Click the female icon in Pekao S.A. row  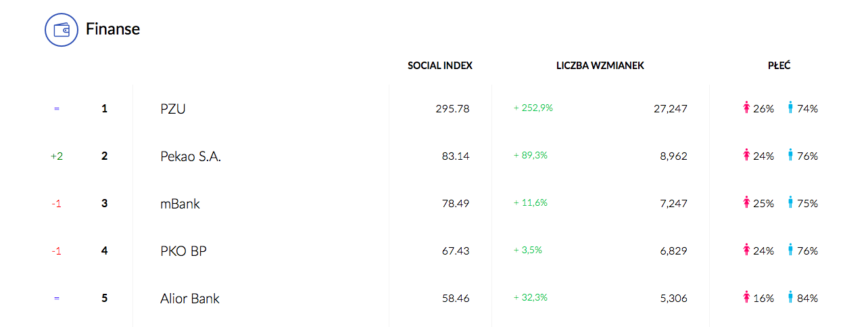(747, 155)
